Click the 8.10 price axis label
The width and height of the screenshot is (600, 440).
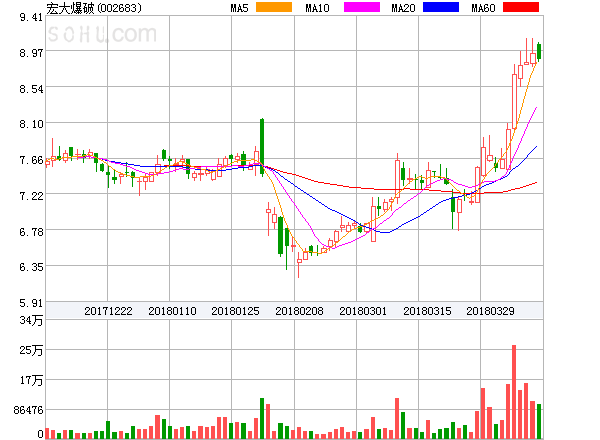click(31, 124)
